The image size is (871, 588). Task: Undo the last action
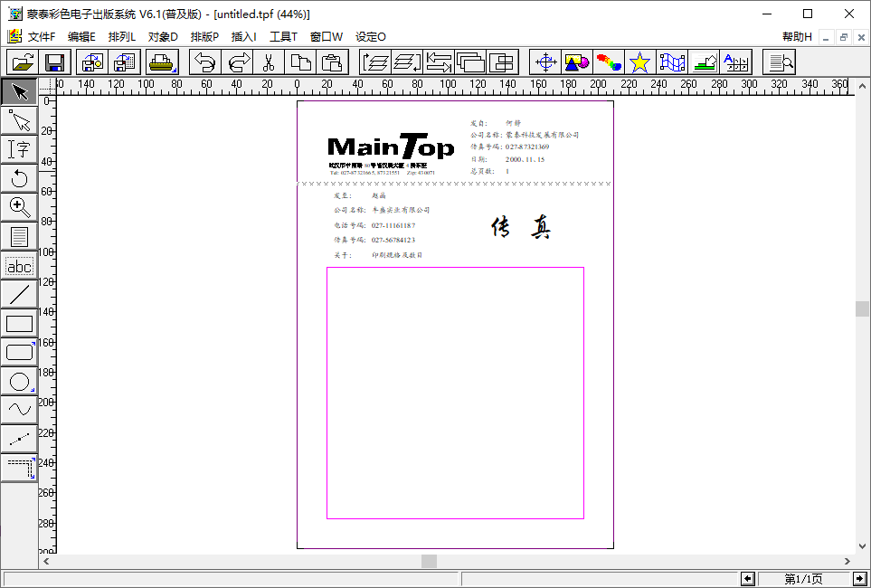205,62
